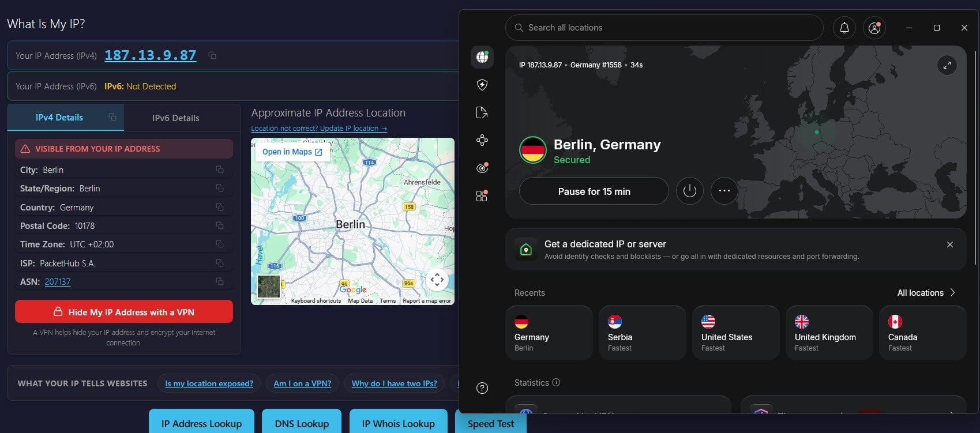Open Meshnet nodes icon in VPN sidebar
This screenshot has height=433, width=980.
pyautogui.click(x=482, y=140)
